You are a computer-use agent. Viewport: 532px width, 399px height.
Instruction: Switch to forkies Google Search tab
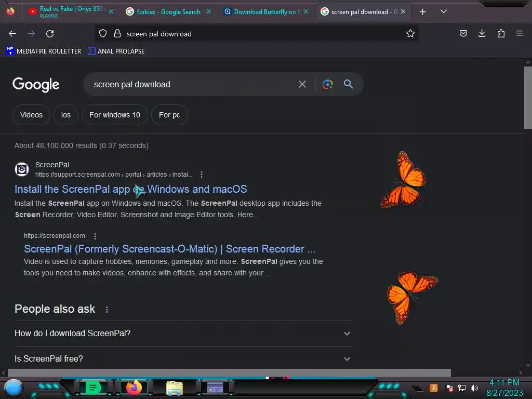pyautogui.click(x=168, y=12)
